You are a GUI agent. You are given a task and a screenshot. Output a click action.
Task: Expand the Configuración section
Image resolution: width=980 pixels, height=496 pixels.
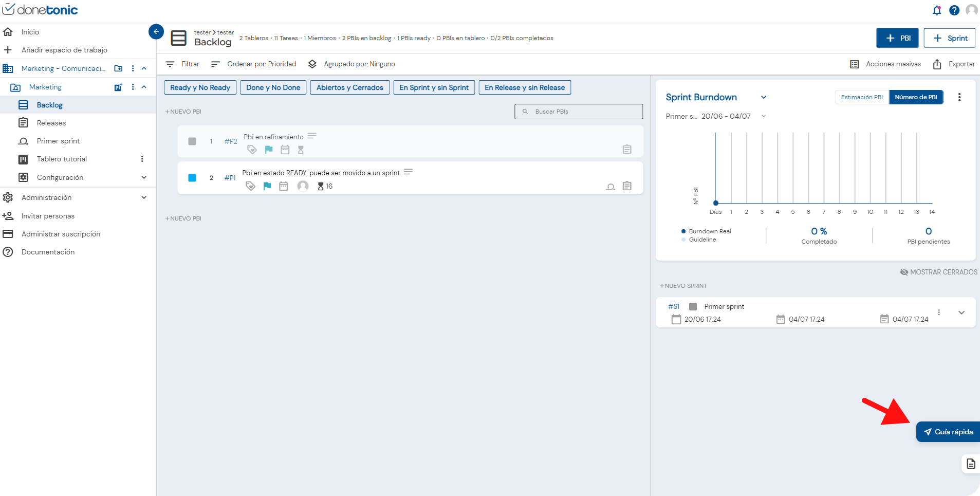click(144, 177)
